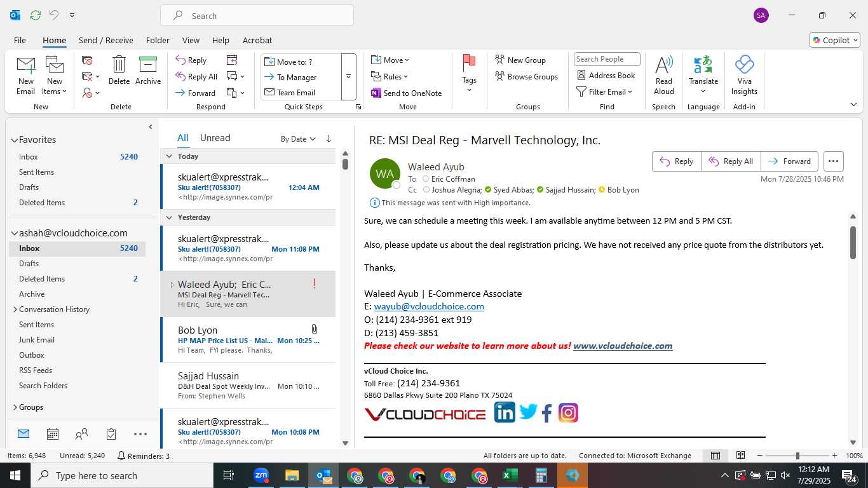Reverse sort order arrow in message list
The height and width of the screenshot is (488, 868).
point(329,139)
